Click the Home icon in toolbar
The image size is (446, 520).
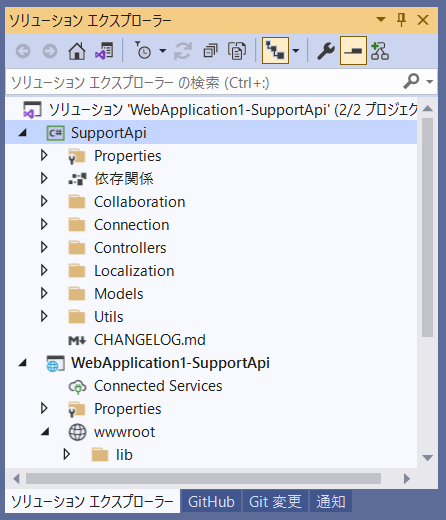[x=77, y=51]
